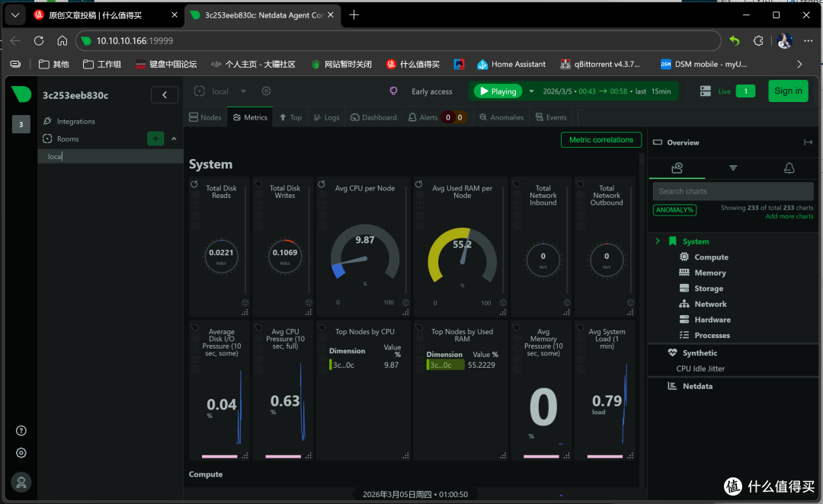Open Home Assistant bookmark
Viewport: 823px width, 504px height.
point(511,64)
